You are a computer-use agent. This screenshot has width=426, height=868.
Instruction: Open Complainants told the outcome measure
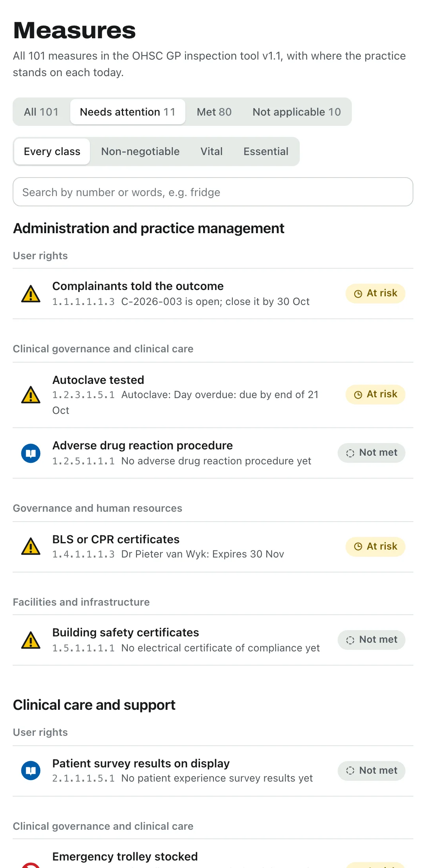click(213, 294)
